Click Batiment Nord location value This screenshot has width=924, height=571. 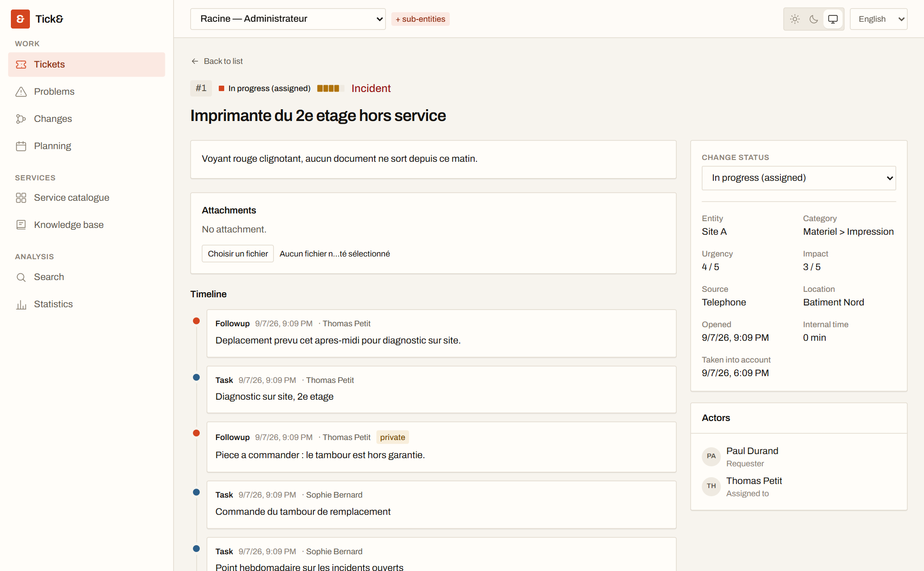(x=833, y=302)
